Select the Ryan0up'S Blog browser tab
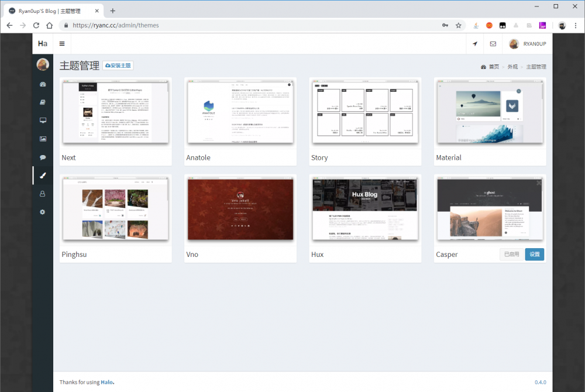The width and height of the screenshot is (585, 392). point(52,11)
